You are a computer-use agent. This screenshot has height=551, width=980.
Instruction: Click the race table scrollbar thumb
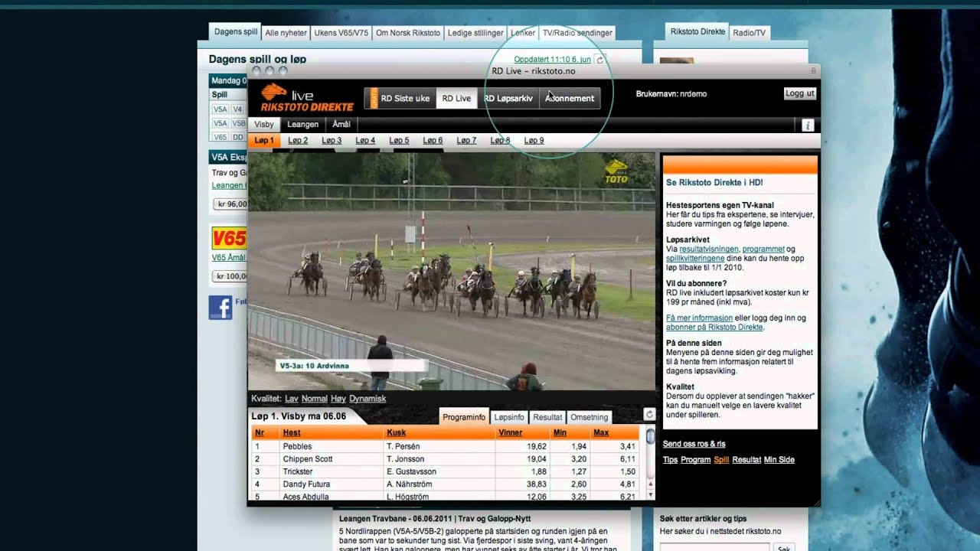pyautogui.click(x=650, y=437)
